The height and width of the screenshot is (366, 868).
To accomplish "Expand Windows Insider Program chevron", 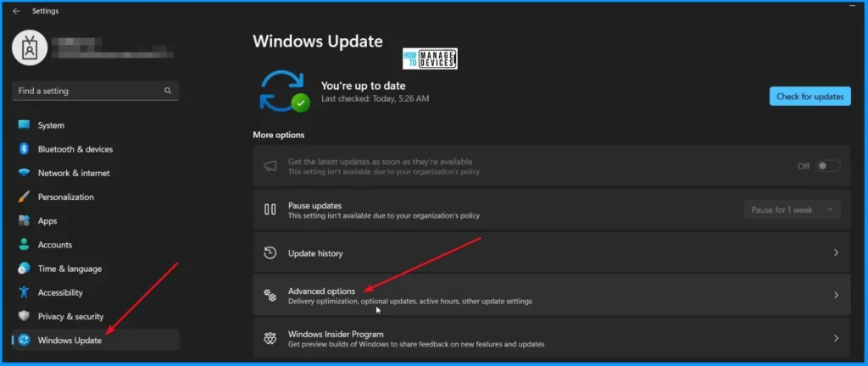I will coord(836,338).
